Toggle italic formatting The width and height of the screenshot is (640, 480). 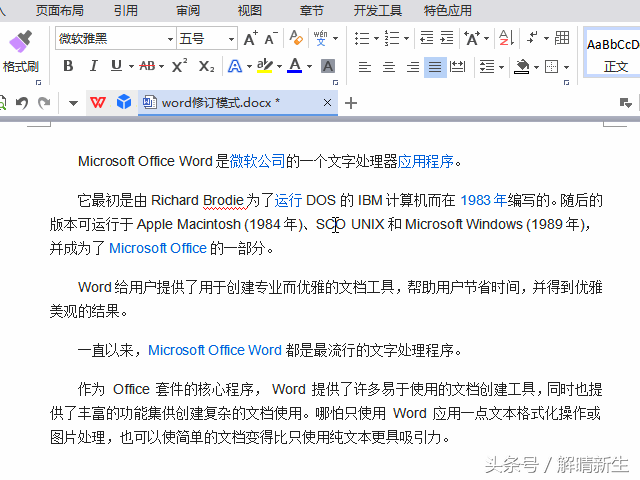coord(93,66)
